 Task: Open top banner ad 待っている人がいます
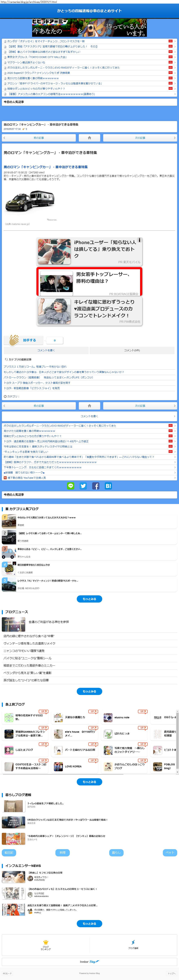89,28
